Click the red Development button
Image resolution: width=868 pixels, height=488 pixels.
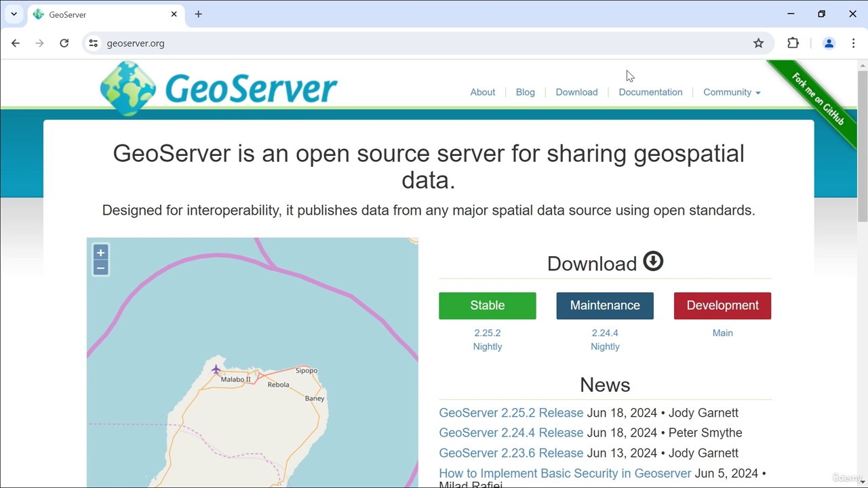(723, 306)
